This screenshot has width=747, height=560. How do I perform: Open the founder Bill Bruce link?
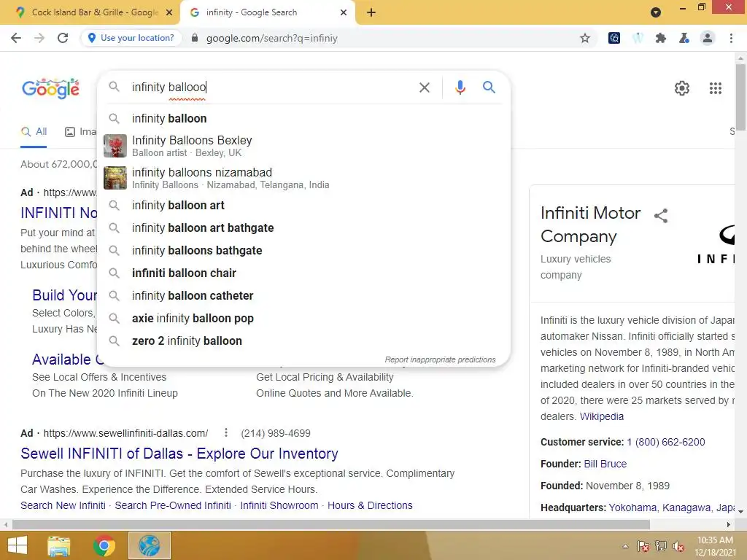click(x=605, y=464)
